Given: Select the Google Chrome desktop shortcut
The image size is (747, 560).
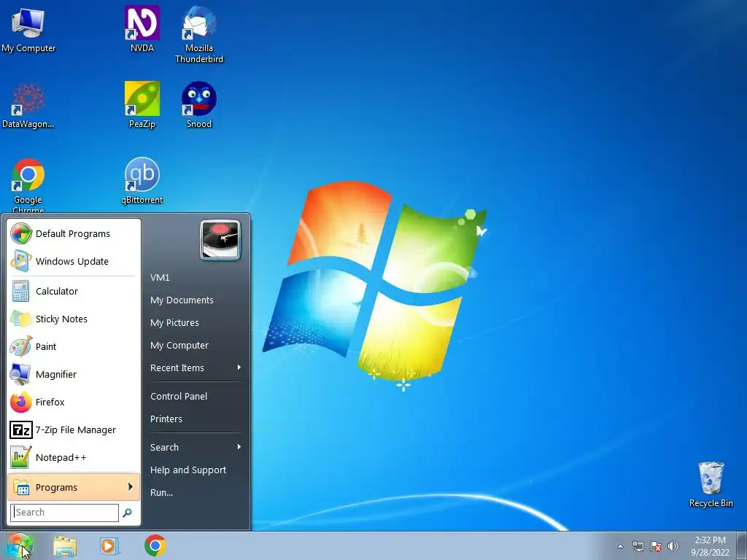Looking at the screenshot, I should (28, 185).
